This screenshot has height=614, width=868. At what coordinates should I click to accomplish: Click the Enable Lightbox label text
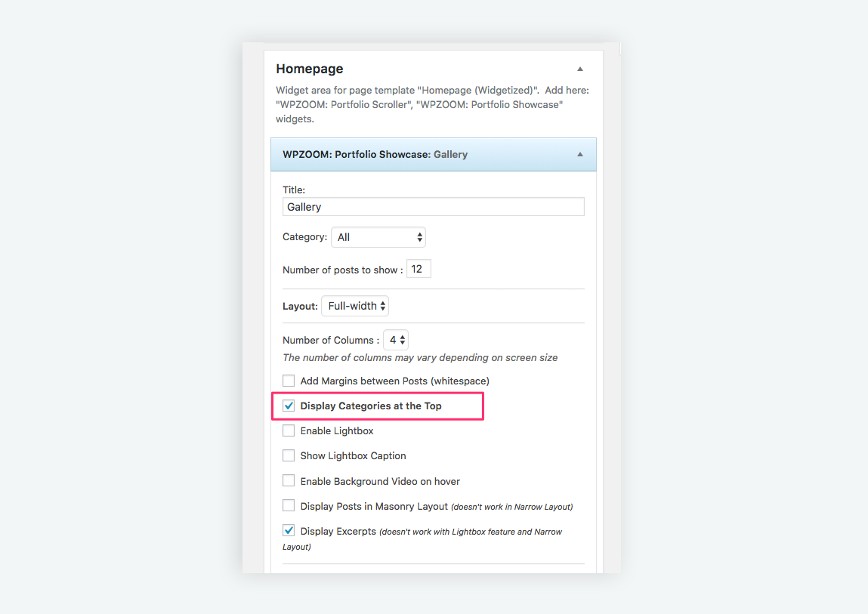pyautogui.click(x=337, y=430)
